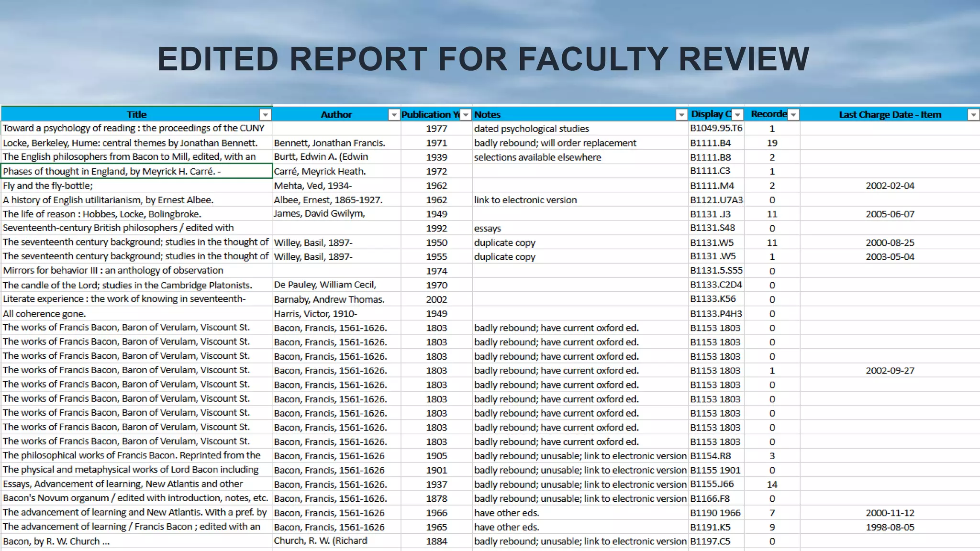Select the Last Charge Date - Item header

pos(890,114)
